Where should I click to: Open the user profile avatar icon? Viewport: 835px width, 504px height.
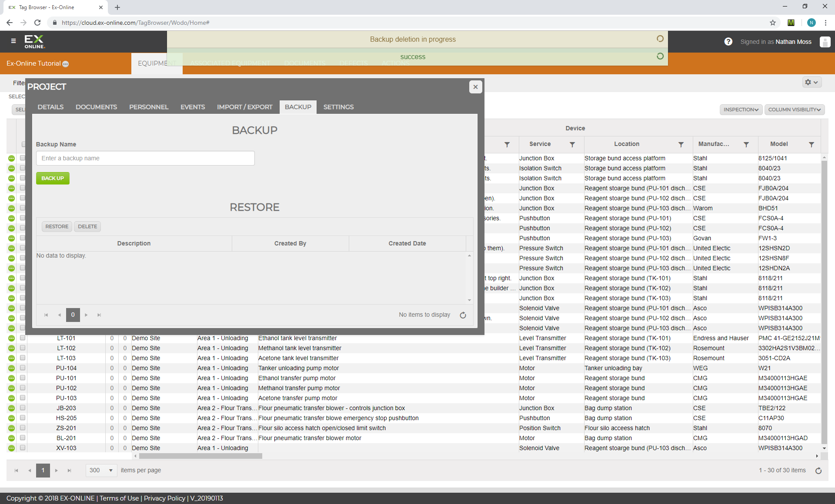[x=825, y=42]
